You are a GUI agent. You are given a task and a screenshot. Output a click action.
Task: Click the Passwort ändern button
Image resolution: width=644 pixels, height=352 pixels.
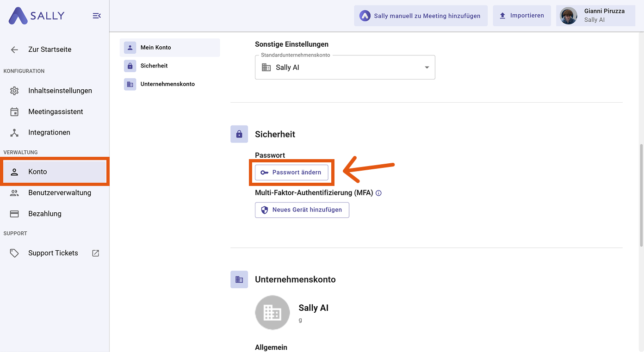291,173
